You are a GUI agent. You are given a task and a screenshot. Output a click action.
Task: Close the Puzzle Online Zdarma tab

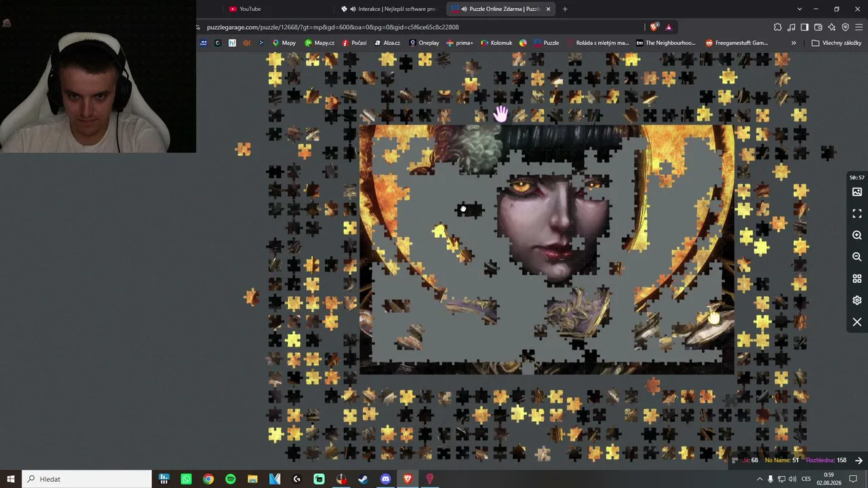tap(548, 9)
